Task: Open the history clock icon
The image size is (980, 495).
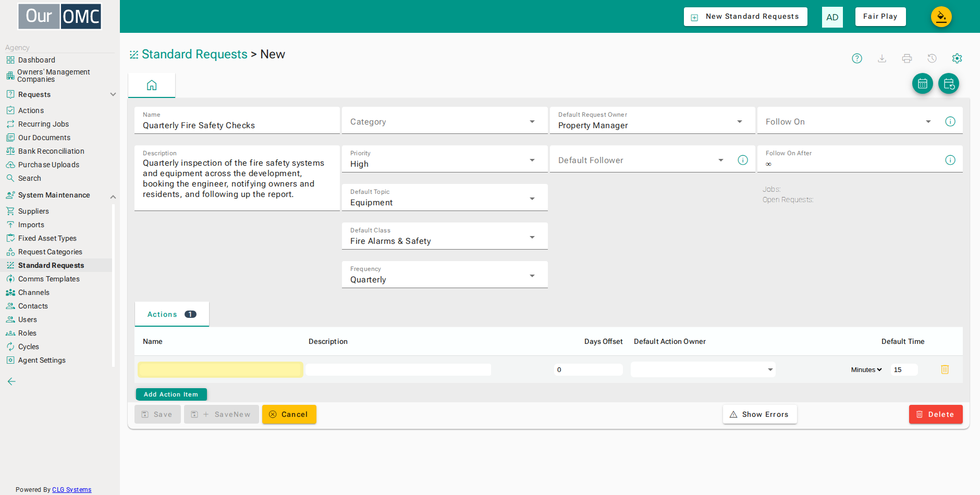Action: pyautogui.click(x=932, y=58)
